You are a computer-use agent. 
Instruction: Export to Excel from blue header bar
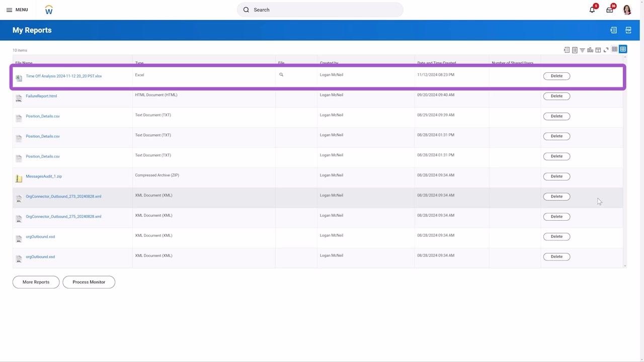click(x=613, y=30)
